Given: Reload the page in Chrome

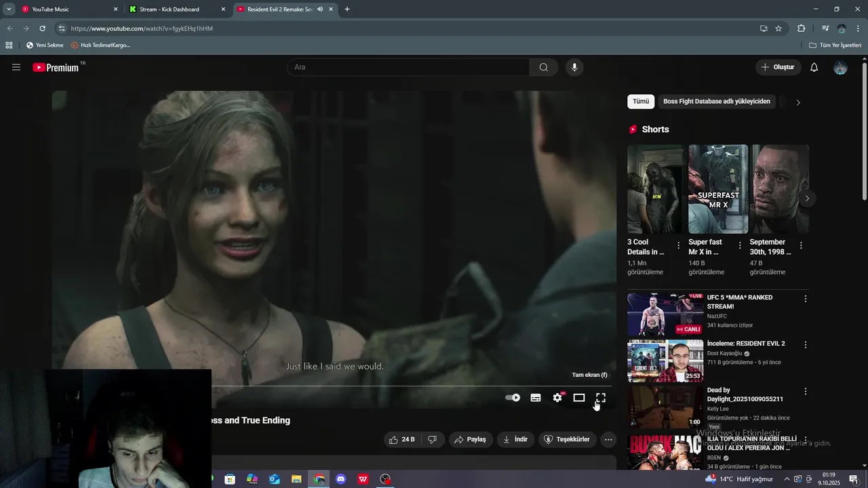Looking at the screenshot, I should (42, 28).
